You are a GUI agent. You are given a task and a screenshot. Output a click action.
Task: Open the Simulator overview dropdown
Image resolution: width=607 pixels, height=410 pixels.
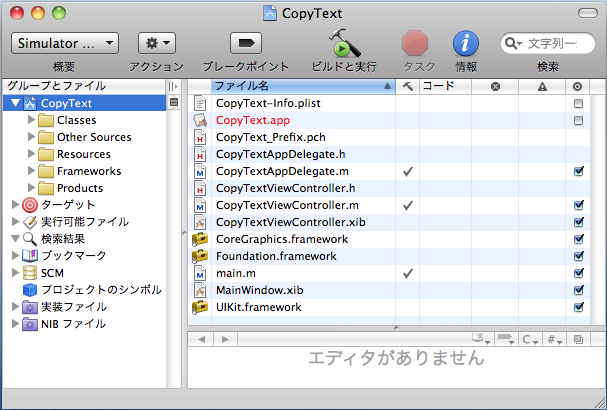(65, 43)
